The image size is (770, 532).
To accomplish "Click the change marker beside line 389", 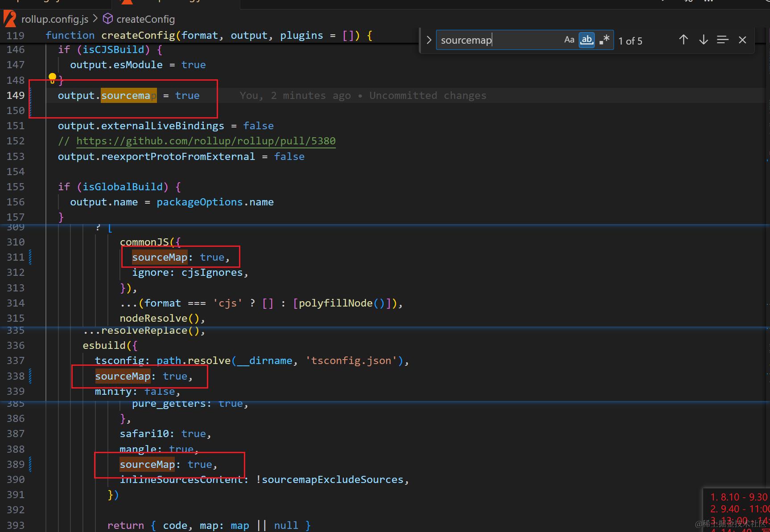I will tap(30, 464).
